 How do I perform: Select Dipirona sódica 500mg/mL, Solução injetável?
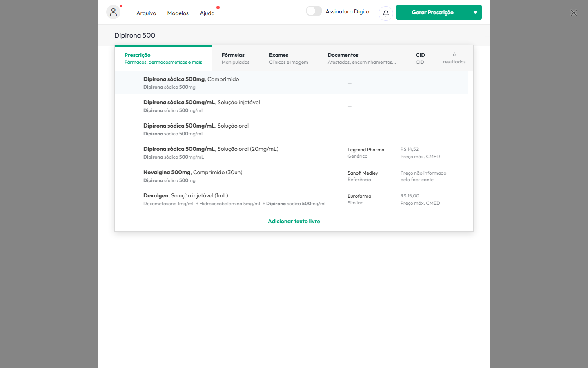coord(291,106)
